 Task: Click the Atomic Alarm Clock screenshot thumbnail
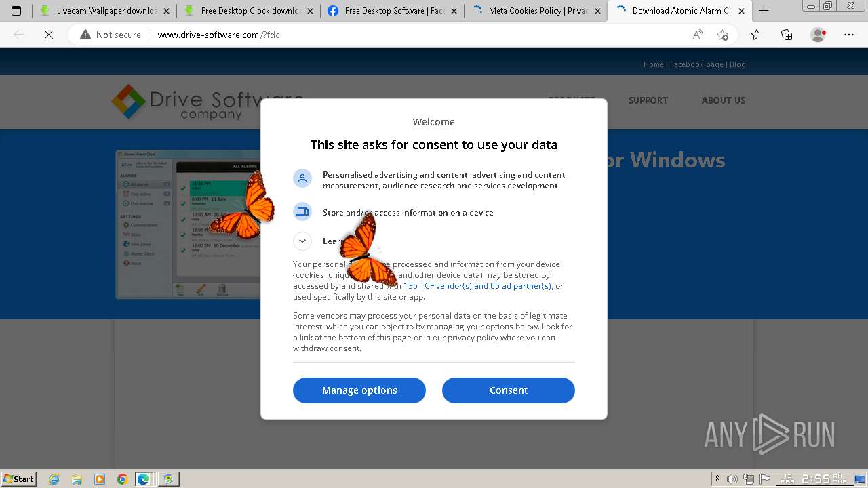188,224
